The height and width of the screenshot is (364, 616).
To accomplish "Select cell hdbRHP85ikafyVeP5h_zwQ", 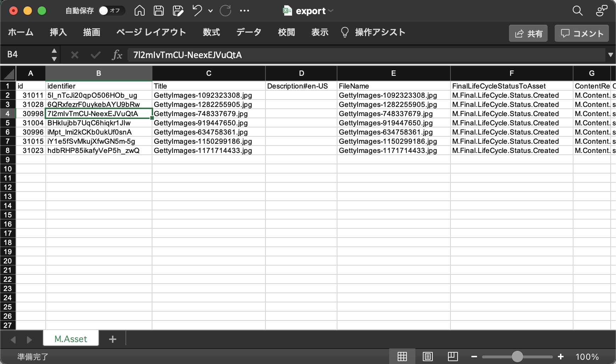I will (99, 150).
